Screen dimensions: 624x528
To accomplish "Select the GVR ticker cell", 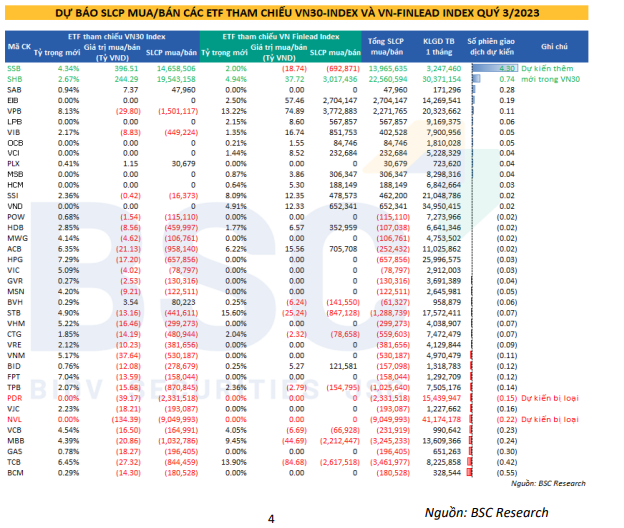I will 15,281.
